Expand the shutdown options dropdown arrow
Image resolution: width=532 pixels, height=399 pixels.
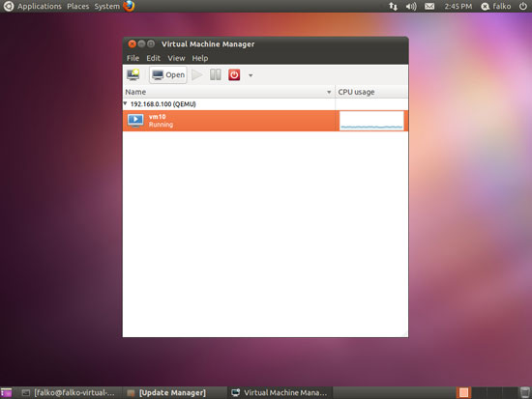pyautogui.click(x=251, y=75)
